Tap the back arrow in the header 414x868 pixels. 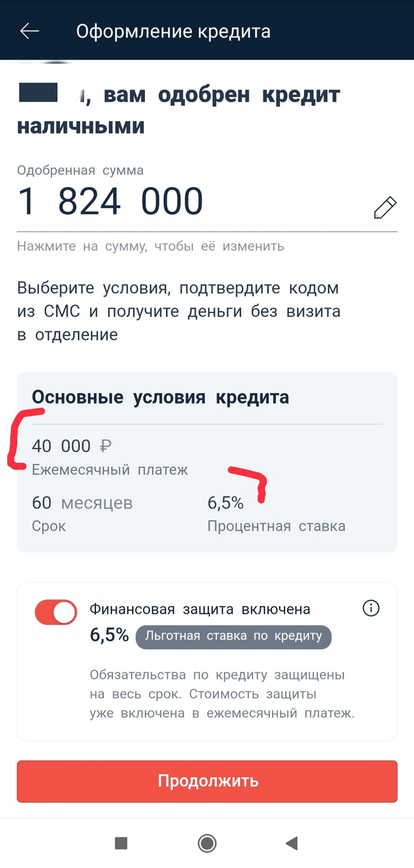(30, 31)
